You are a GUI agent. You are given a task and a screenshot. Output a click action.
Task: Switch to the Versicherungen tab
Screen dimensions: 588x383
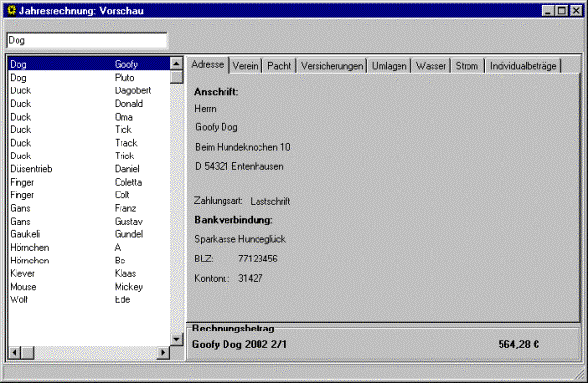tap(331, 66)
